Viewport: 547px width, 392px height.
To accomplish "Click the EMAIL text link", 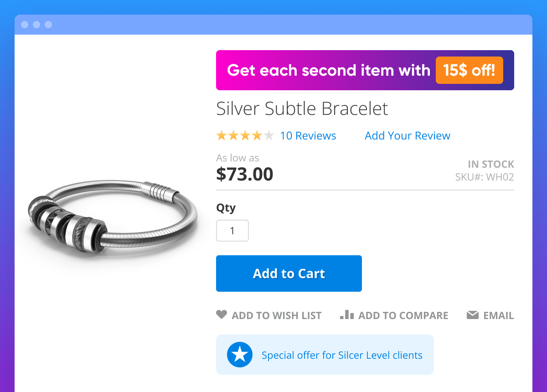I will click(x=499, y=315).
